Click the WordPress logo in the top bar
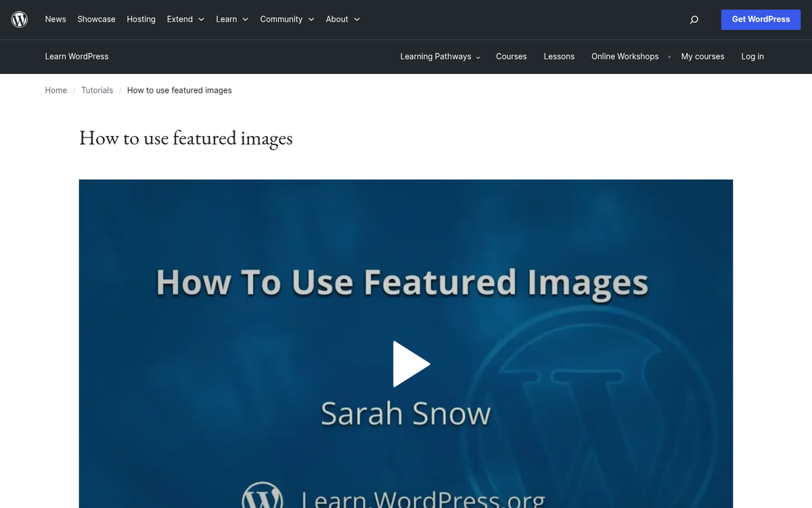Viewport: 812px width, 508px height. (x=19, y=19)
